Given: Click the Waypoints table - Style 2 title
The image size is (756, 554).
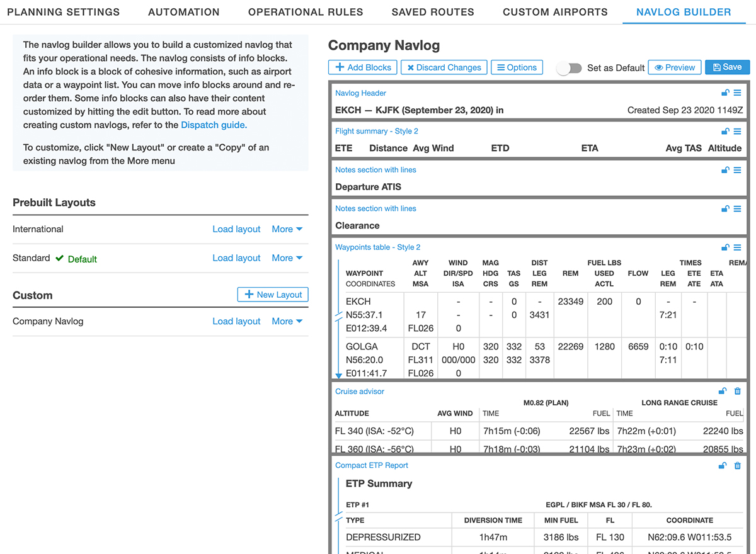Looking at the screenshot, I should (x=378, y=247).
